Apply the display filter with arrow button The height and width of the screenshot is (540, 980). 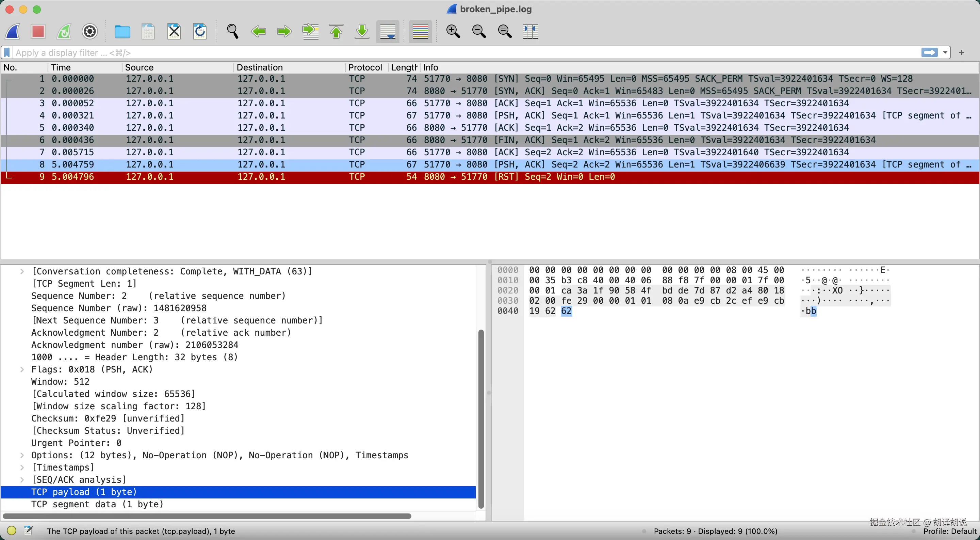coord(930,52)
